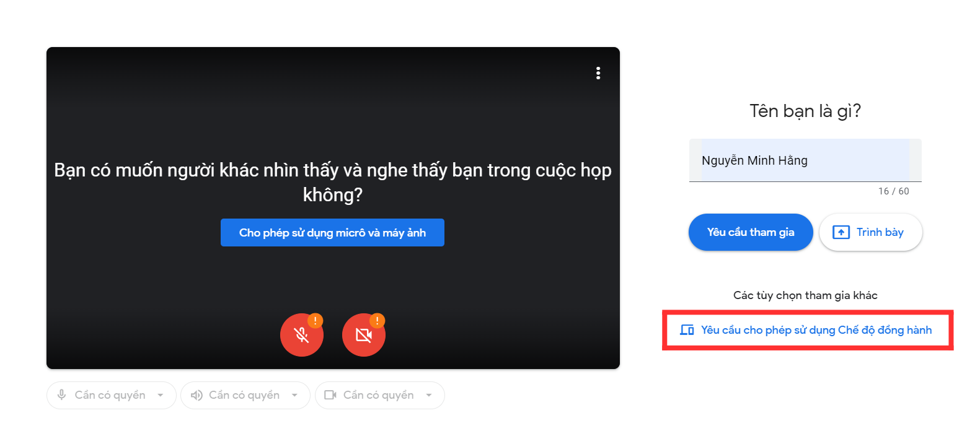Click Cho phép sử dụng micrô và máy ảnh
Image resolution: width=980 pixels, height=439 pixels.
(x=332, y=233)
